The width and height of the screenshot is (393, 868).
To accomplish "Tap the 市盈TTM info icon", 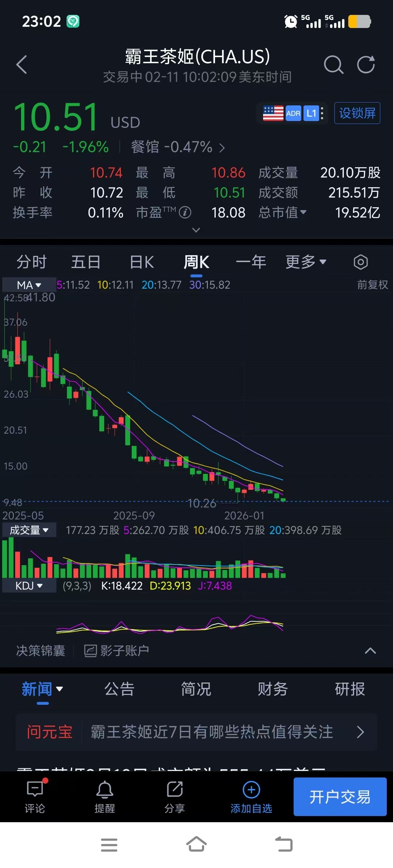I will (185, 212).
